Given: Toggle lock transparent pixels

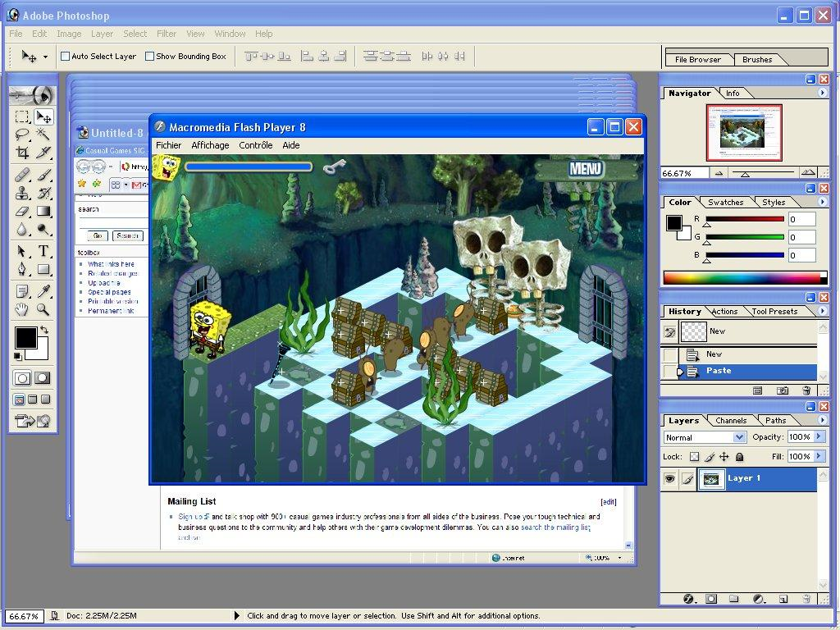Looking at the screenshot, I should 694,457.
